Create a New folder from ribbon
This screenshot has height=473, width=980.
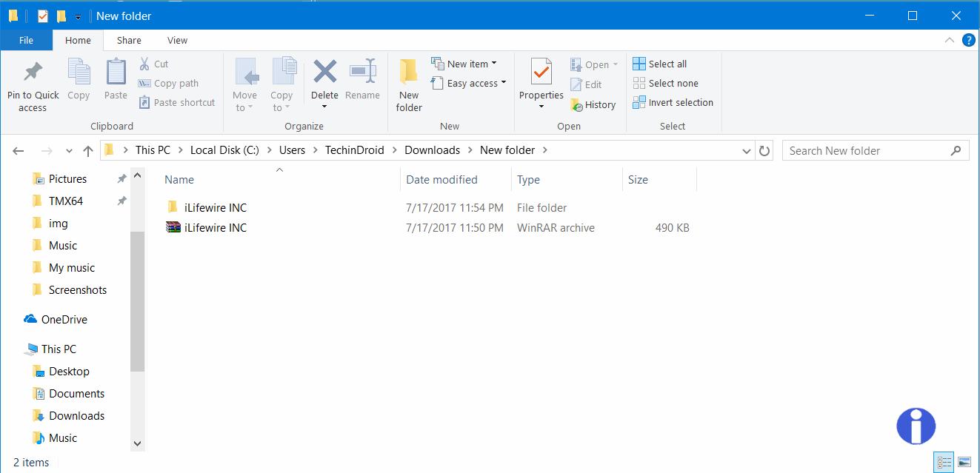point(409,85)
